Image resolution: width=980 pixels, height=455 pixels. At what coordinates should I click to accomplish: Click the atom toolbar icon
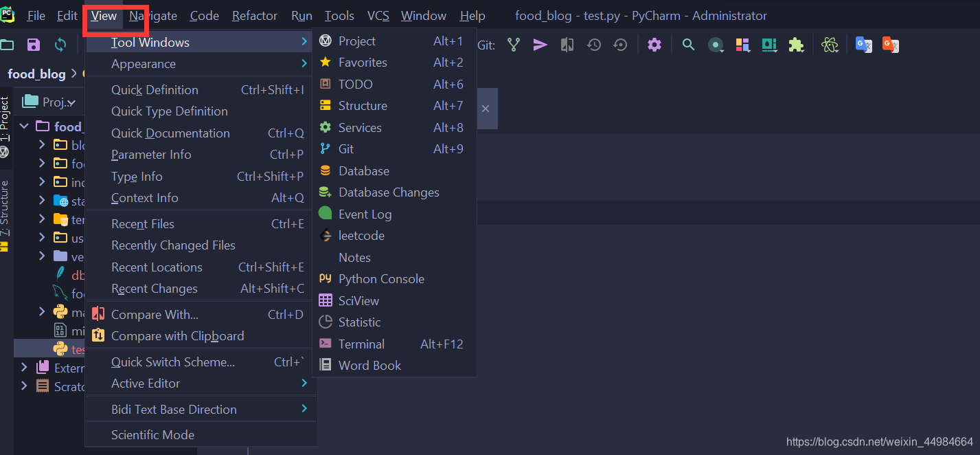point(830,45)
